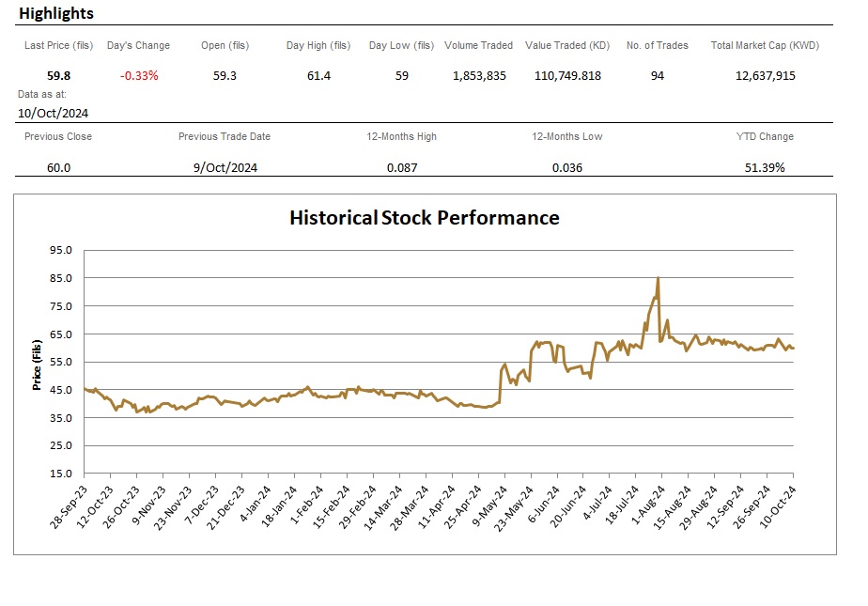Click the 45.0 y-axis label

point(61,390)
